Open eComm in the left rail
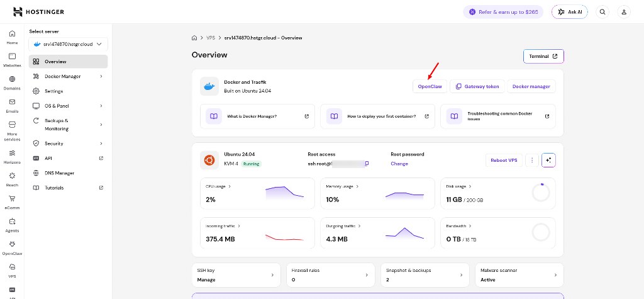This screenshot has width=644, height=299. click(x=13, y=202)
